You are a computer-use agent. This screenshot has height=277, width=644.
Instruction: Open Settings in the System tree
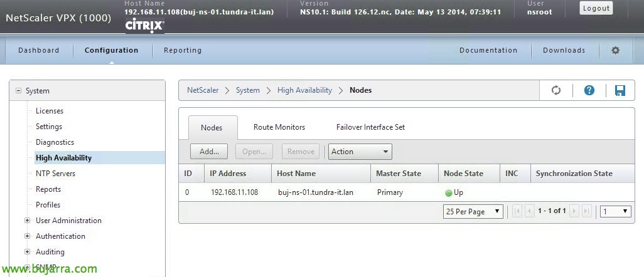tap(49, 127)
